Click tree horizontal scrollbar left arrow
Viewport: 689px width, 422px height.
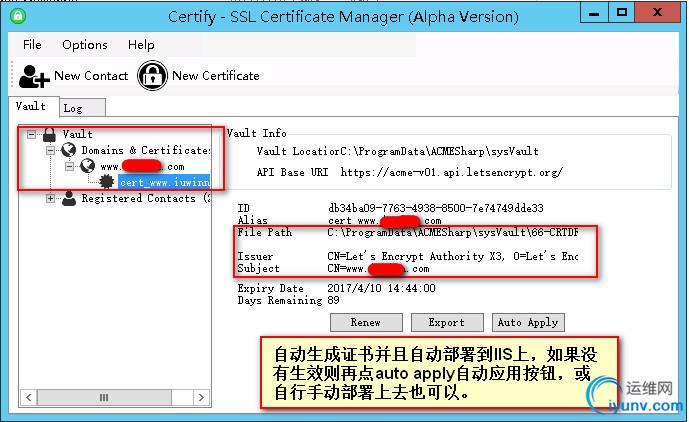29,397
